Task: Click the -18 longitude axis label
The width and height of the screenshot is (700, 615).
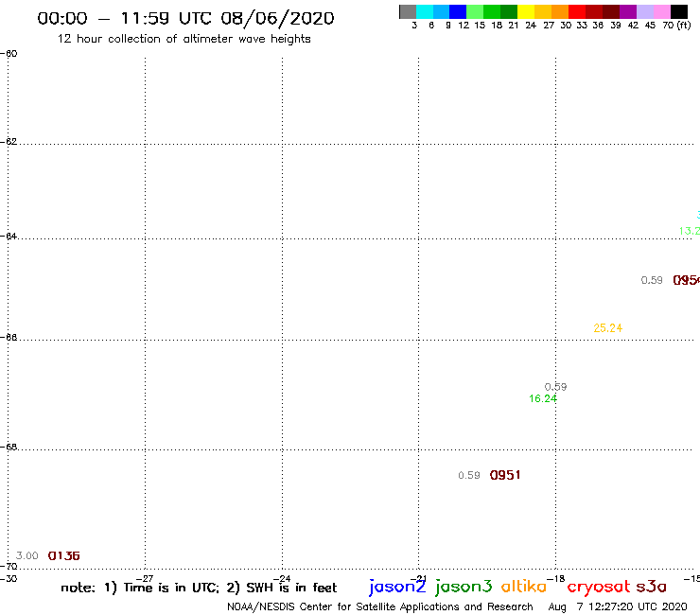Action: coord(556,579)
